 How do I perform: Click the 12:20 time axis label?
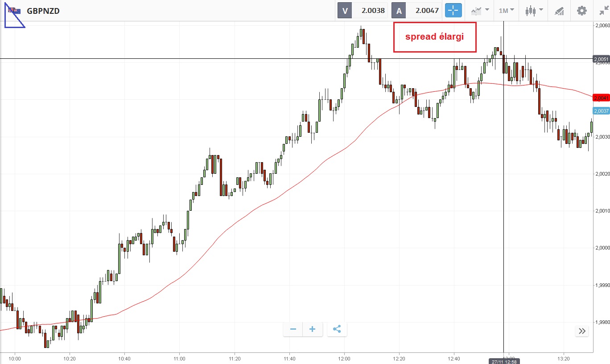coord(399,358)
